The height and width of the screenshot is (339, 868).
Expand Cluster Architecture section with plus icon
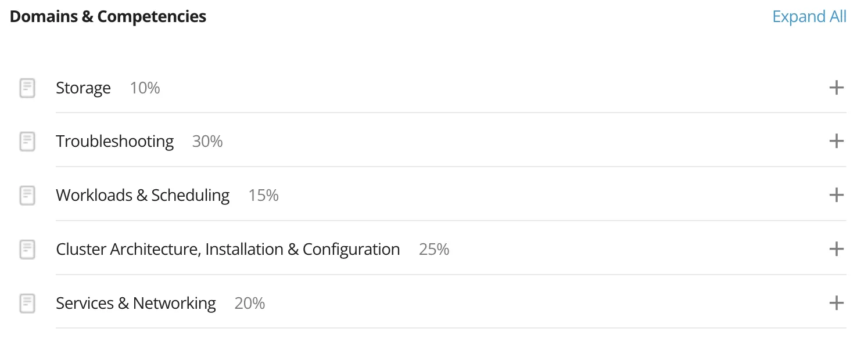point(836,249)
